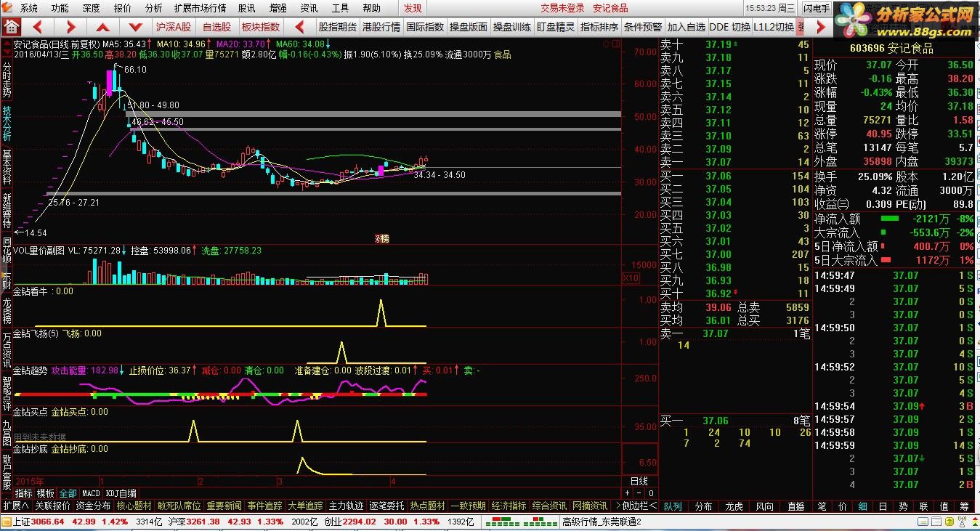Select the 九宫图 side tab
Screen dimensions: 980x531
pyautogui.click(x=7, y=432)
